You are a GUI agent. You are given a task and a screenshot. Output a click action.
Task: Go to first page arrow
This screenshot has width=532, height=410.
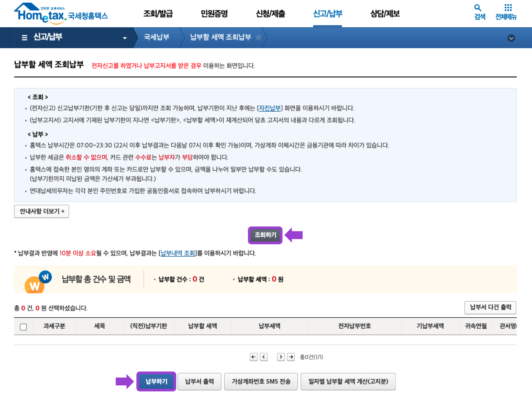point(253,357)
